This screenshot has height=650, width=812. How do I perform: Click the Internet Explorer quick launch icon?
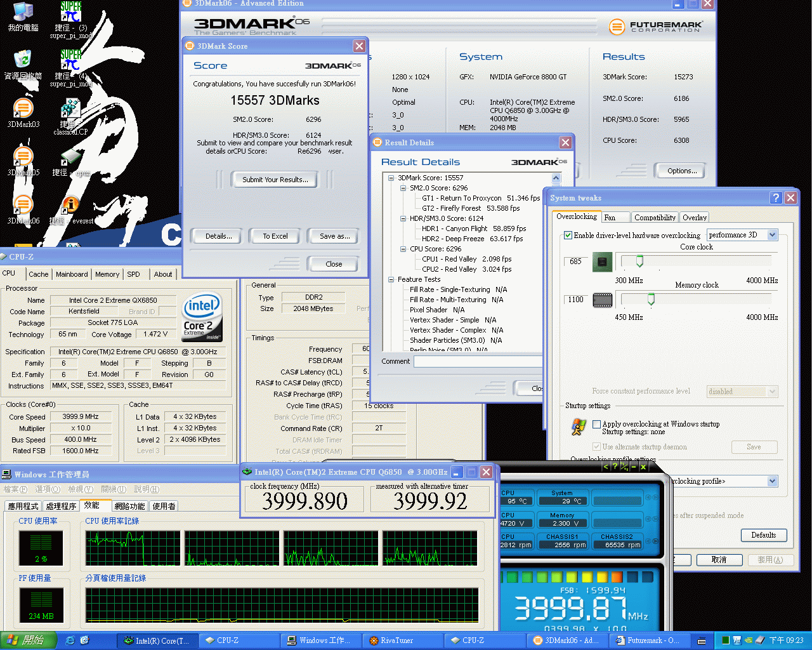pyautogui.click(x=70, y=640)
